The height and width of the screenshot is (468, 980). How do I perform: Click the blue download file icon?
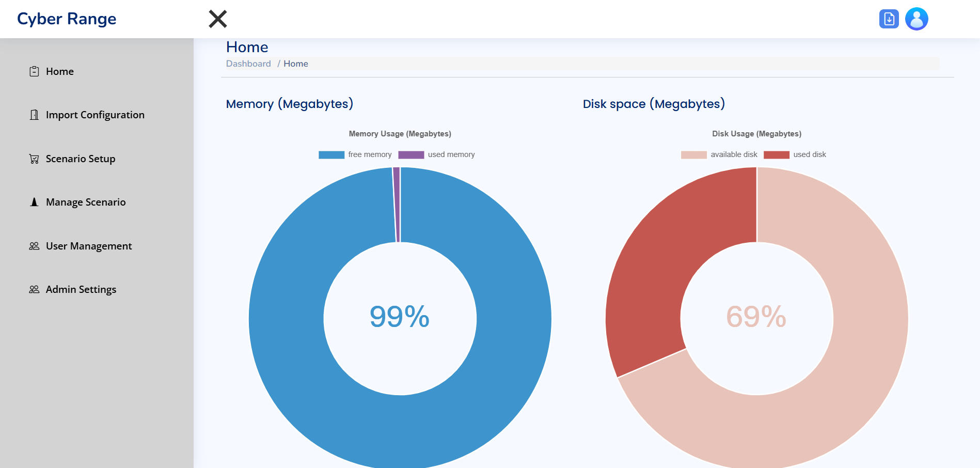(889, 19)
